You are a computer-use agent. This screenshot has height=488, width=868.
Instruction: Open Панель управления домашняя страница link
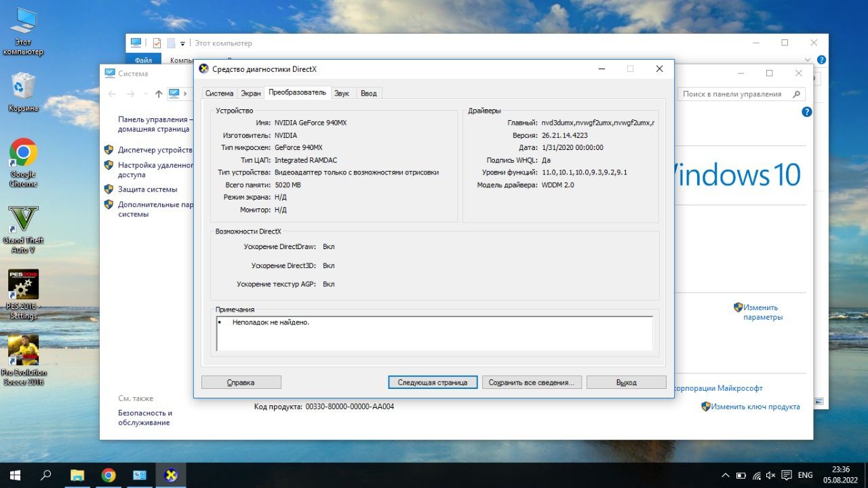(155, 124)
